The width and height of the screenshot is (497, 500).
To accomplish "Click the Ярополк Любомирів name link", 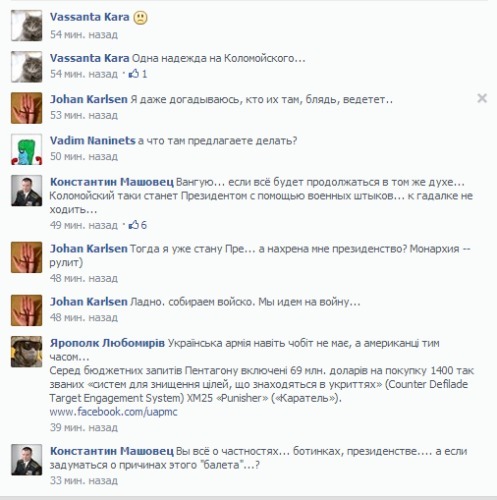I will click(x=107, y=343).
